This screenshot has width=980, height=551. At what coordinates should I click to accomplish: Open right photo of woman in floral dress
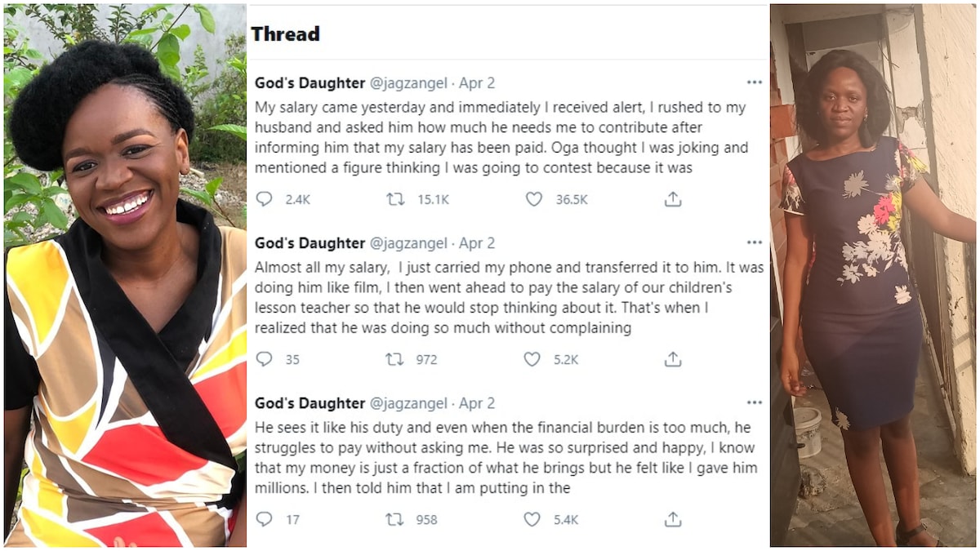[874, 275]
